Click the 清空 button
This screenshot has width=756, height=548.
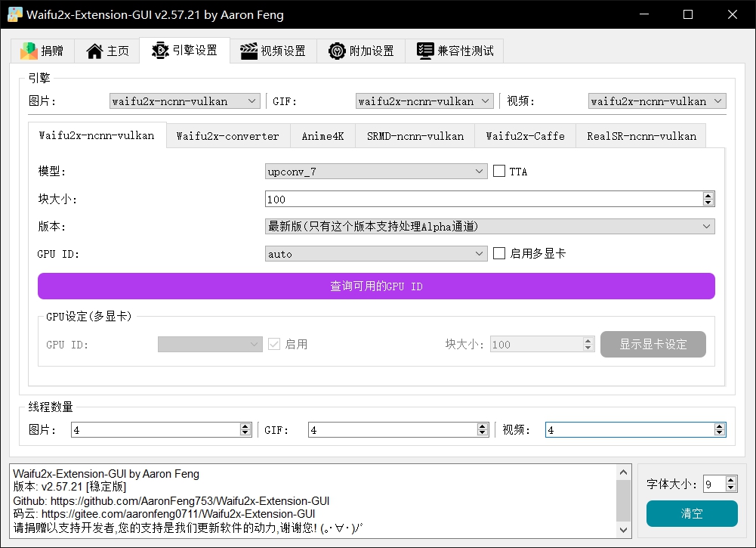pyautogui.click(x=692, y=513)
